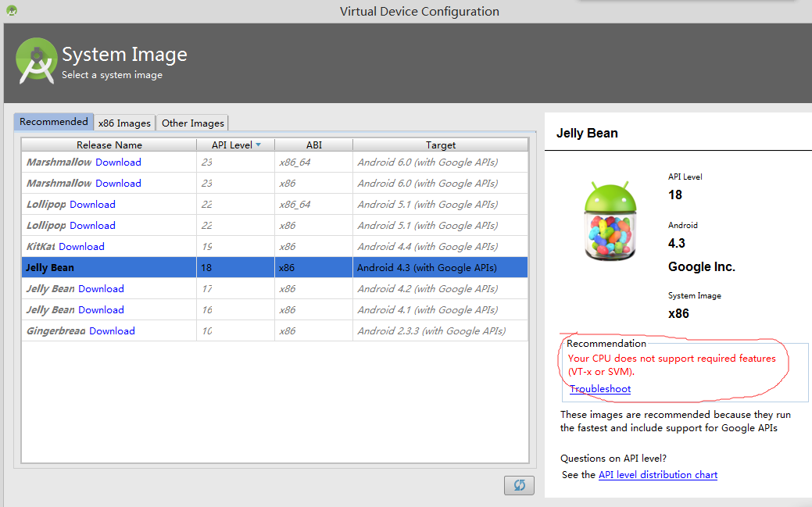Download Marshmallow x86_64 image

118,162
